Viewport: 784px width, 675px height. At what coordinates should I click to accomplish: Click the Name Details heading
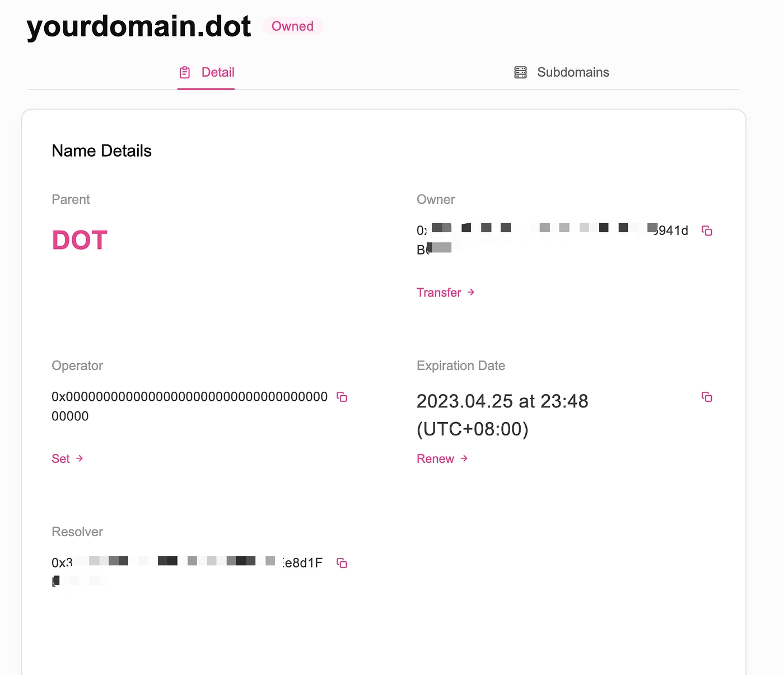tap(101, 151)
